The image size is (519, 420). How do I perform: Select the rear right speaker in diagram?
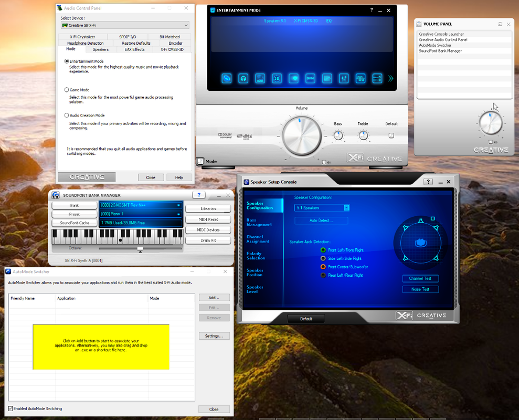(436, 258)
